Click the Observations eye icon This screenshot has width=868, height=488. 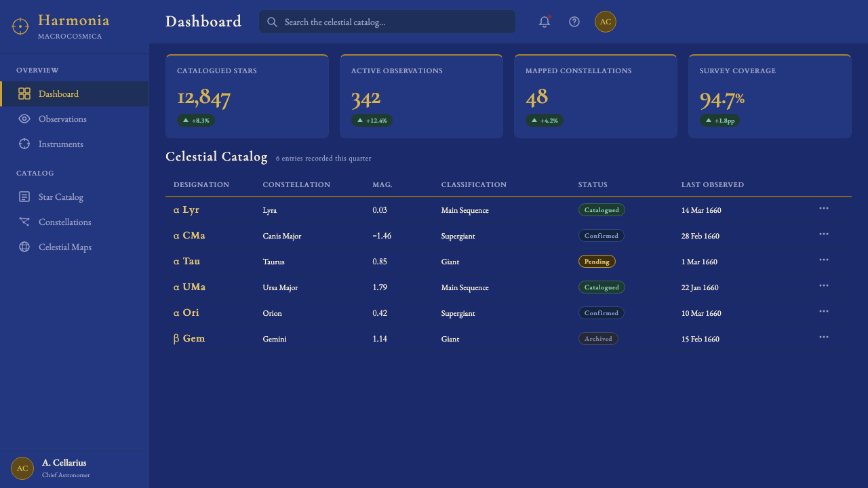coord(24,119)
